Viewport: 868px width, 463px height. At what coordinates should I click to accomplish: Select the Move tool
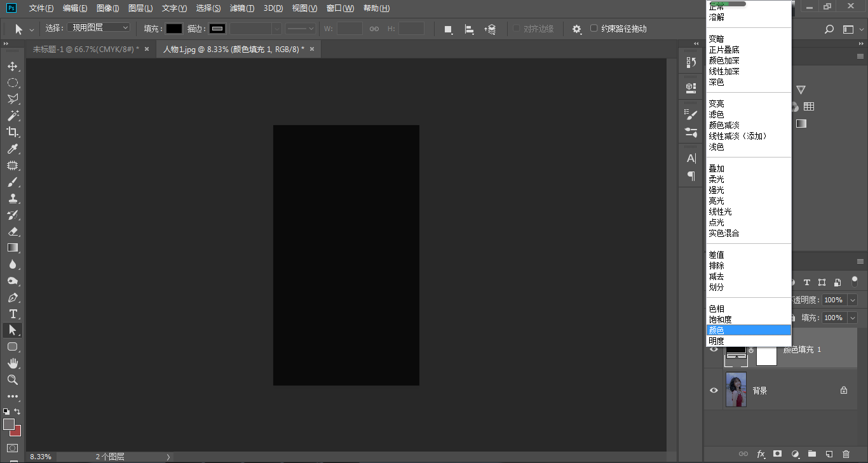13,66
